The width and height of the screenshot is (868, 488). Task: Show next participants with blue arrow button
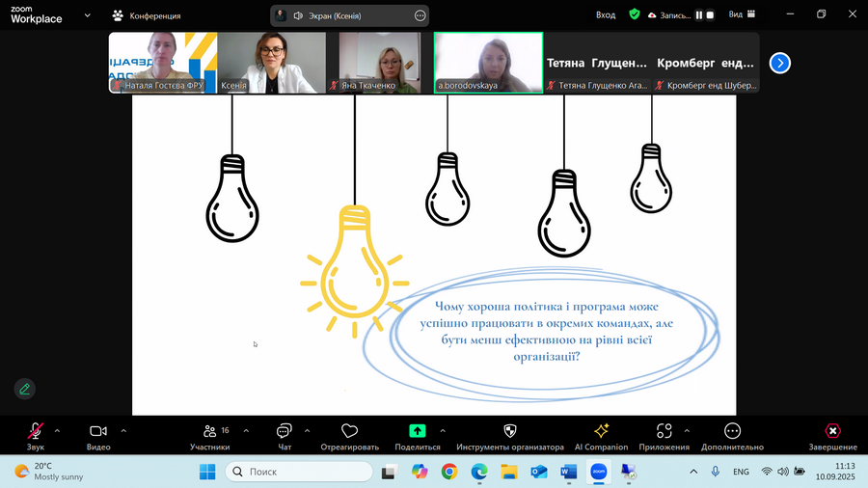780,63
